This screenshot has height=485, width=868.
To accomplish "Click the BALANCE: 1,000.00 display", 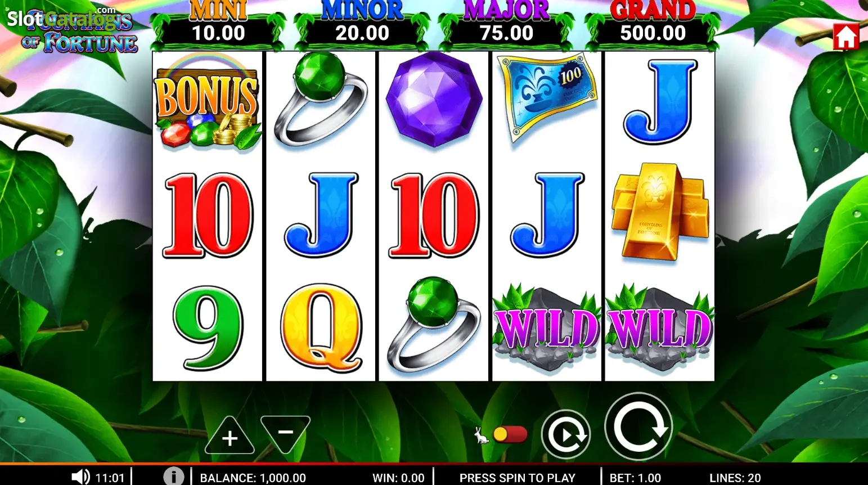I will [253, 478].
